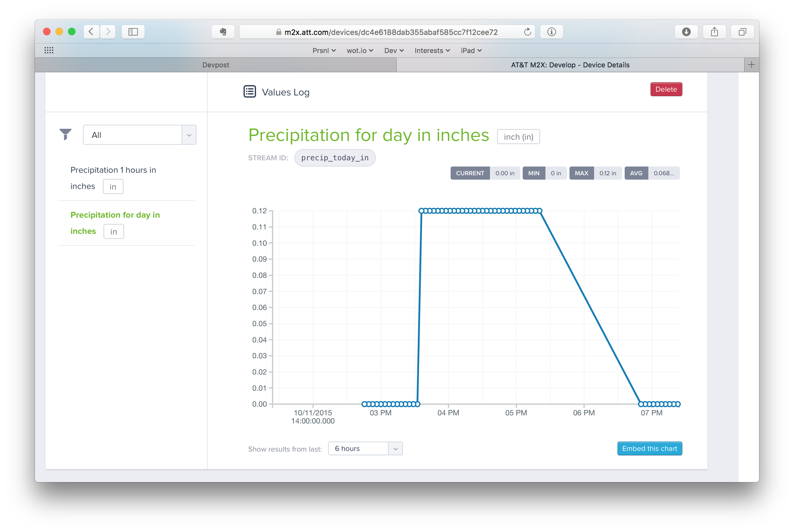Viewport: 794px width, 532px height.
Task: Show all tabs overview icon
Action: (742, 32)
